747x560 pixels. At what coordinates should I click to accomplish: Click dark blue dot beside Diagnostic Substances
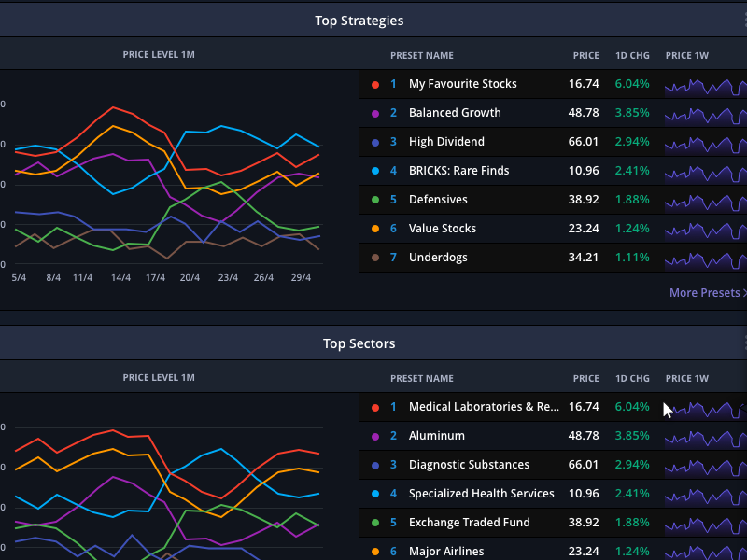375,465
